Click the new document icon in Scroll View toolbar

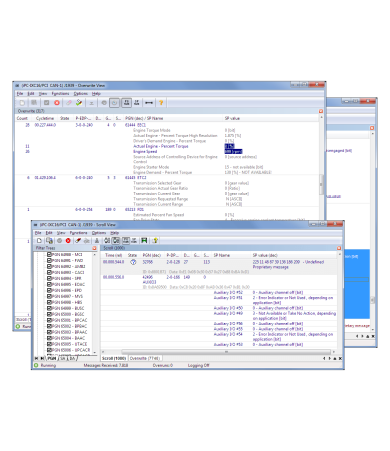[39, 240]
